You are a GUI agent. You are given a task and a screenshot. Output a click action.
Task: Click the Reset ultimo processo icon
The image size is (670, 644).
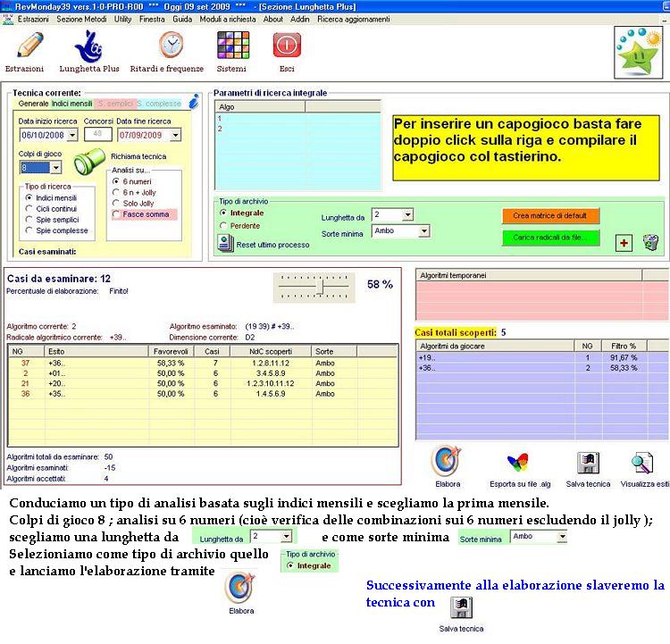point(225,244)
